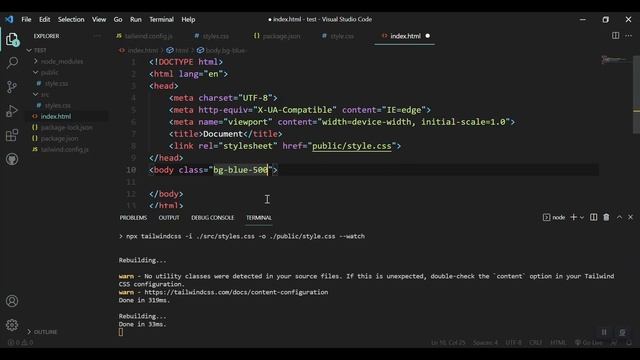The height and width of the screenshot is (360, 640).
Task: Open the View menu
Action: click(x=99, y=19)
